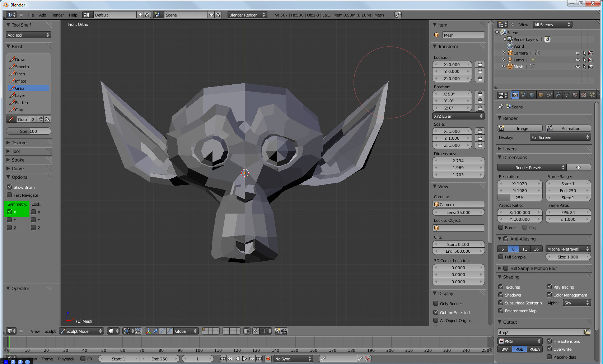Click the OpenGL render animation clapper icon
603x364 pixels.
tap(284, 331)
